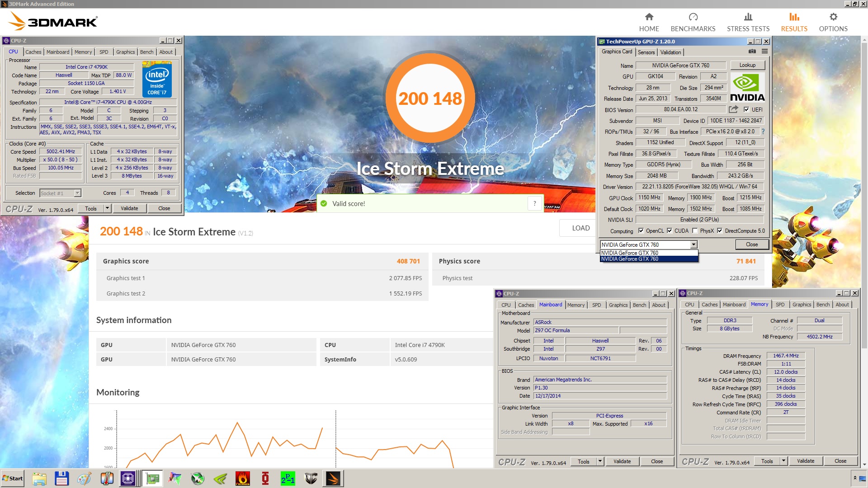Click the LOAD button in 3DMark results
Screen dimensions: 868x488
tap(580, 228)
